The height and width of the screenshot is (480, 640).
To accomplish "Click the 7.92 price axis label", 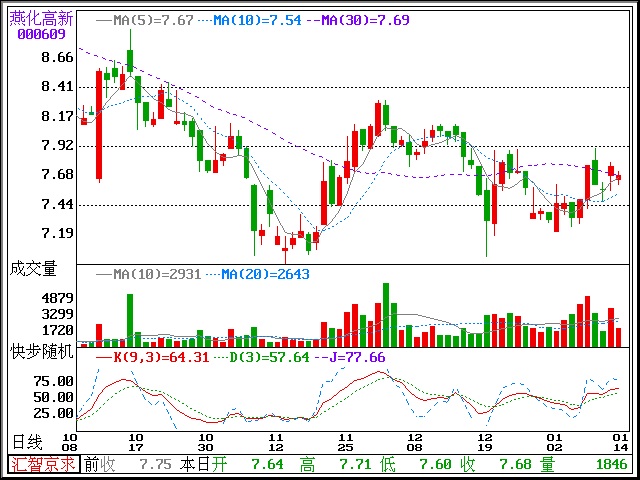I will [57, 145].
